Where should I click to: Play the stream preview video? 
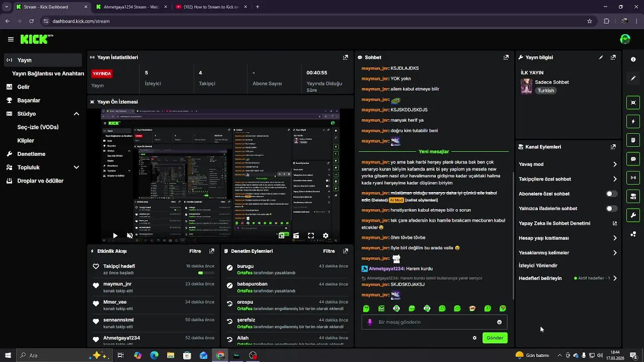[x=115, y=235]
